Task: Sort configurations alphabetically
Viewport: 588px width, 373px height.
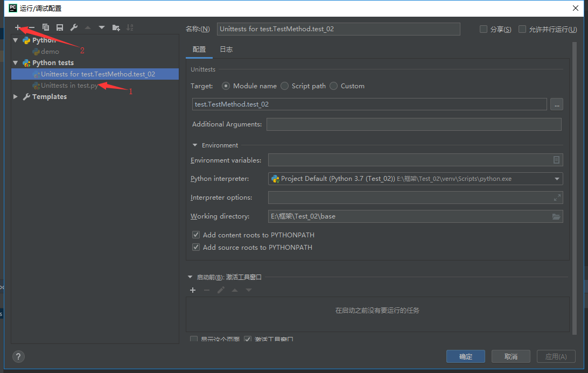Action: pyautogui.click(x=130, y=27)
